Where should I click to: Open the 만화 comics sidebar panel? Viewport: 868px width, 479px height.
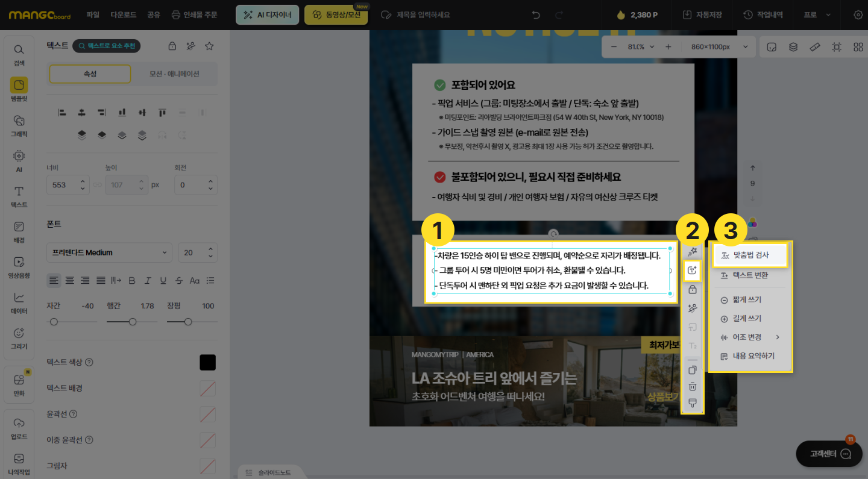(x=19, y=385)
